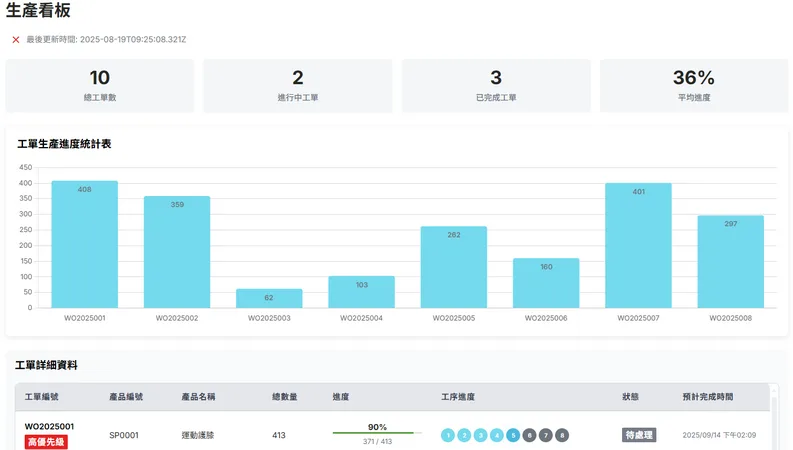Screen dimensions: 793x450
Task: Click the 已完成工單 summary card
Action: coord(496,86)
